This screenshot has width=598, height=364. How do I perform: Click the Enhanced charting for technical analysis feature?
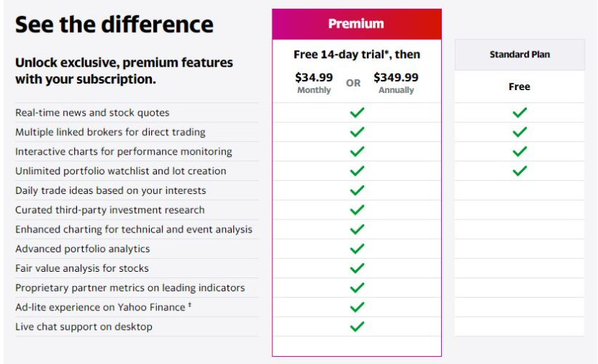[x=134, y=230]
